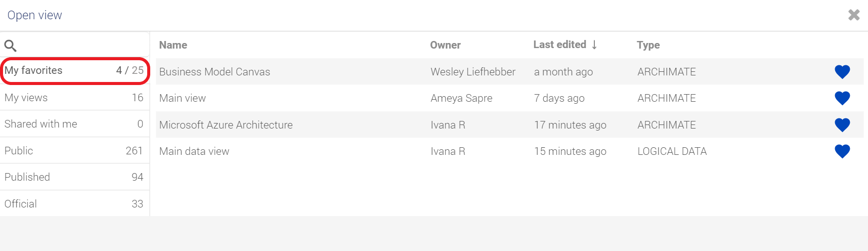Open the Official views category

pos(74,204)
